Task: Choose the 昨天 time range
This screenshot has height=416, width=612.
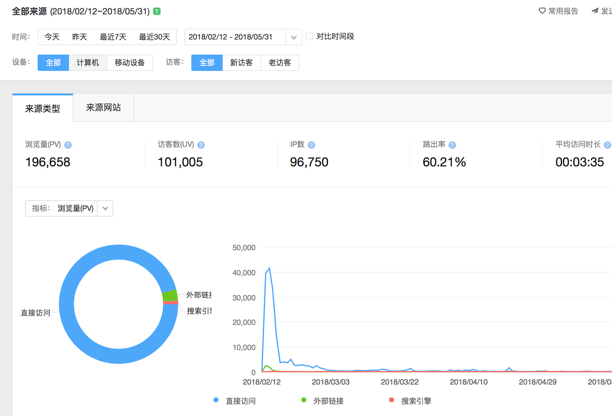Action: point(79,37)
